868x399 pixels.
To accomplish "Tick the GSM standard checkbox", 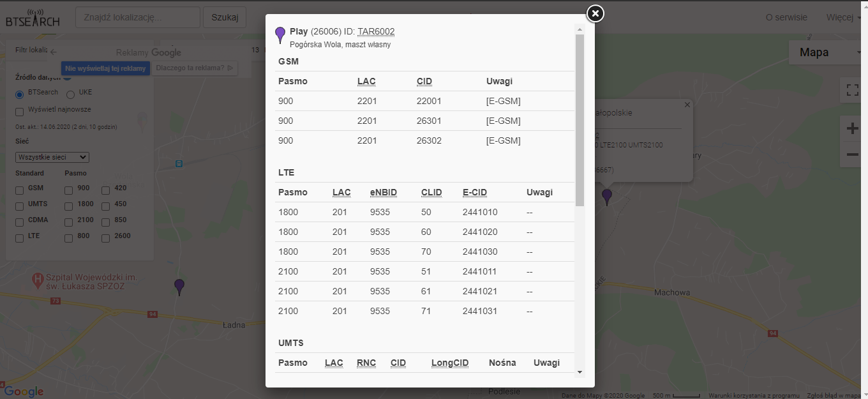I will tap(20, 190).
